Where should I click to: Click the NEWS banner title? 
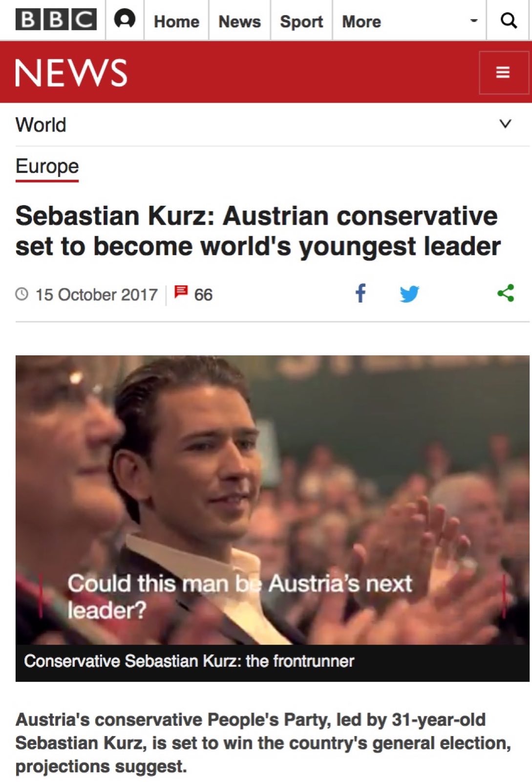click(71, 73)
